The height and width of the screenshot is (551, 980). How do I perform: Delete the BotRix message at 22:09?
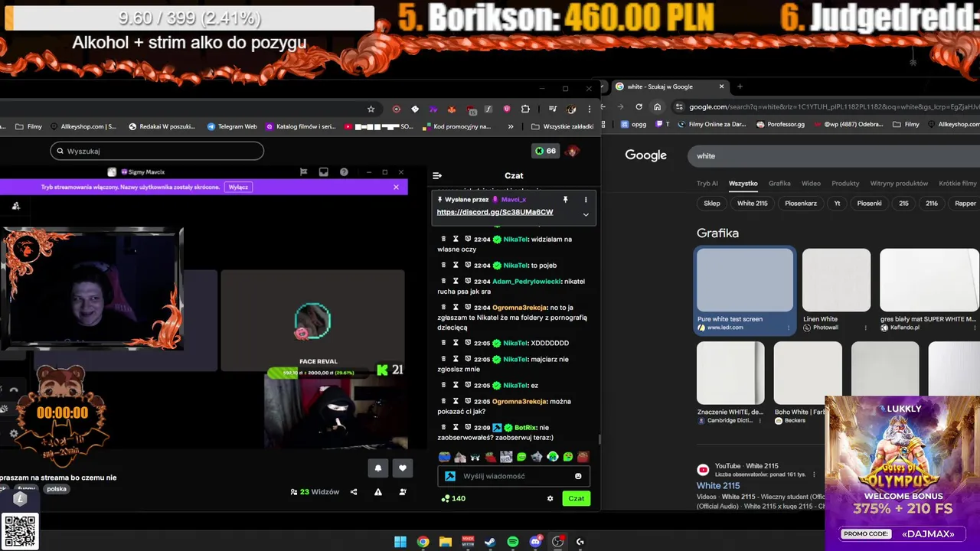coord(443,427)
